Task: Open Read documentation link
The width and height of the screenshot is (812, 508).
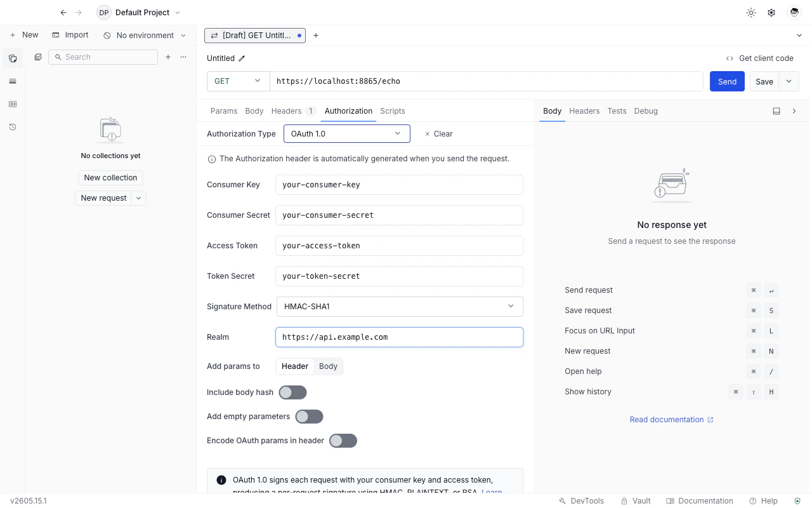Action: coord(672,420)
